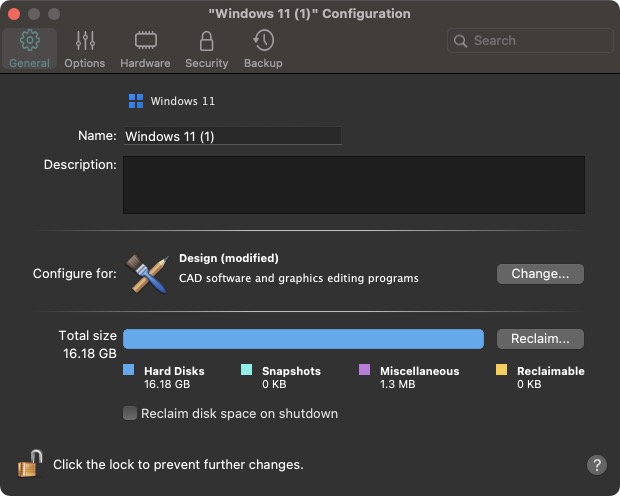Click the Change... profile button
Screen dimensions: 620x496
(x=540, y=274)
